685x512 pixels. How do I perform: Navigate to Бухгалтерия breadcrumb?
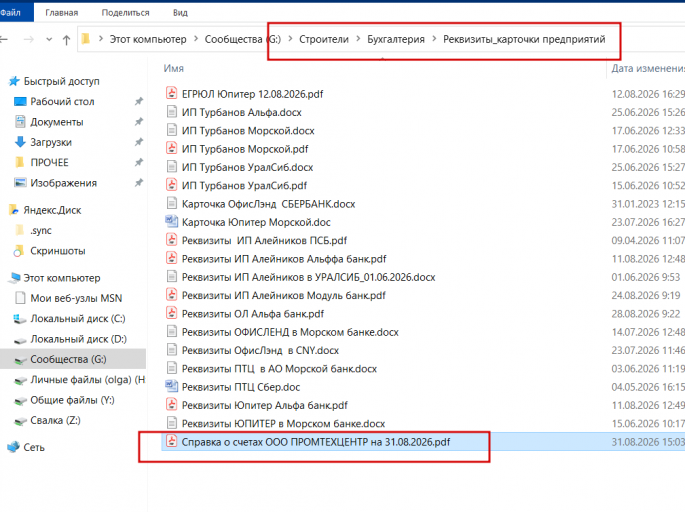396,39
